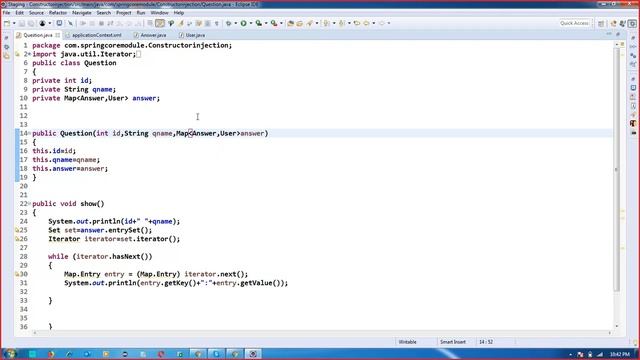The width and height of the screenshot is (640, 360).
Task: Open the Debug configurations dropdown arrow
Action: 236,23
